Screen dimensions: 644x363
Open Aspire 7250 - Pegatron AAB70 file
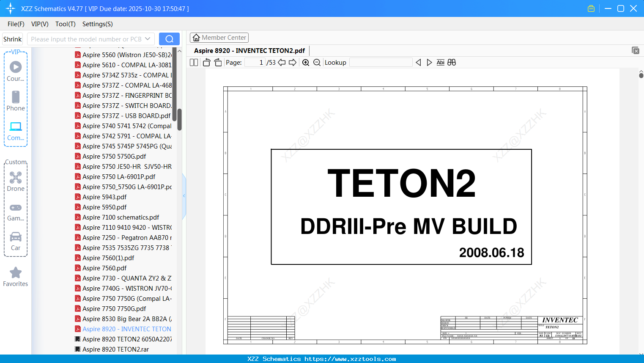coord(123,238)
